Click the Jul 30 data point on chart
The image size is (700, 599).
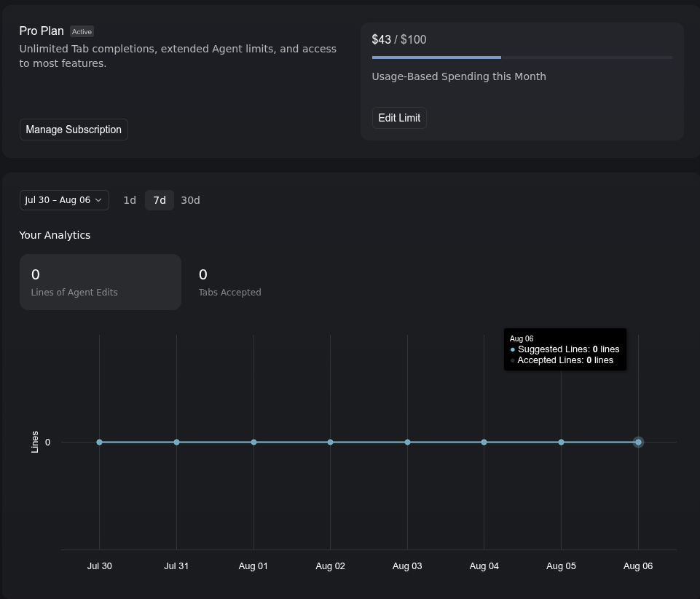[x=100, y=442]
